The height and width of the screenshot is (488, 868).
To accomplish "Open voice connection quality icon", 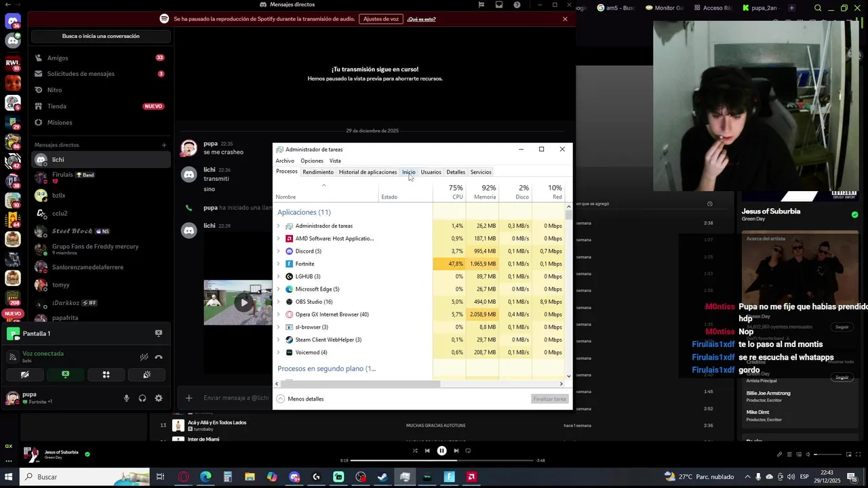I will [x=12, y=357].
